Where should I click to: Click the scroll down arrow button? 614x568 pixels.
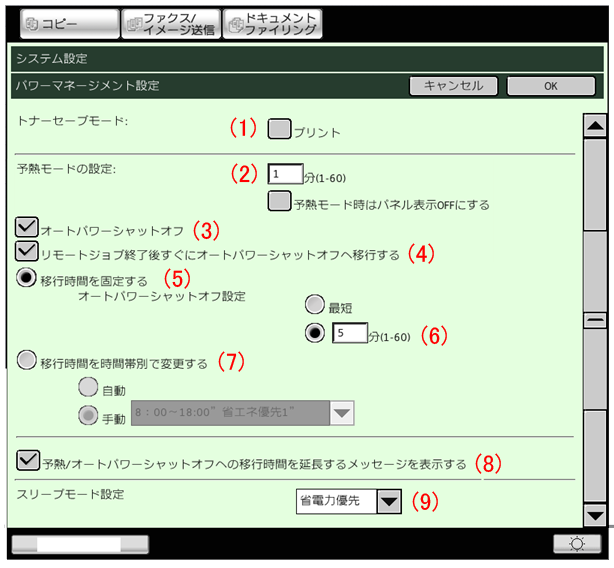(x=596, y=515)
